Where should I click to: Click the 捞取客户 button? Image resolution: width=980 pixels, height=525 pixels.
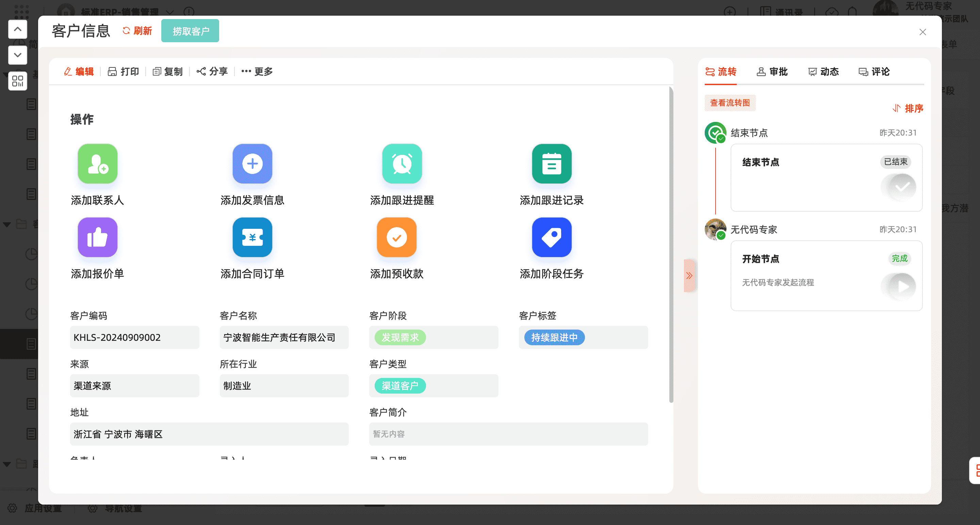click(x=190, y=31)
